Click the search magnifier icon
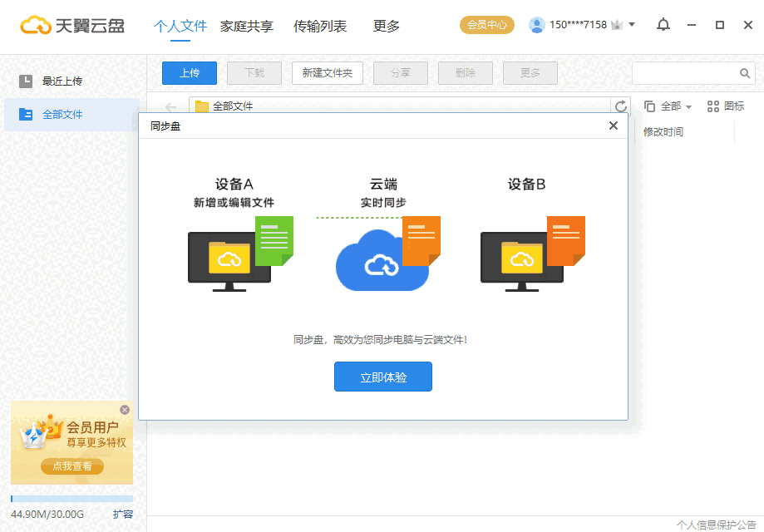 pos(744,73)
